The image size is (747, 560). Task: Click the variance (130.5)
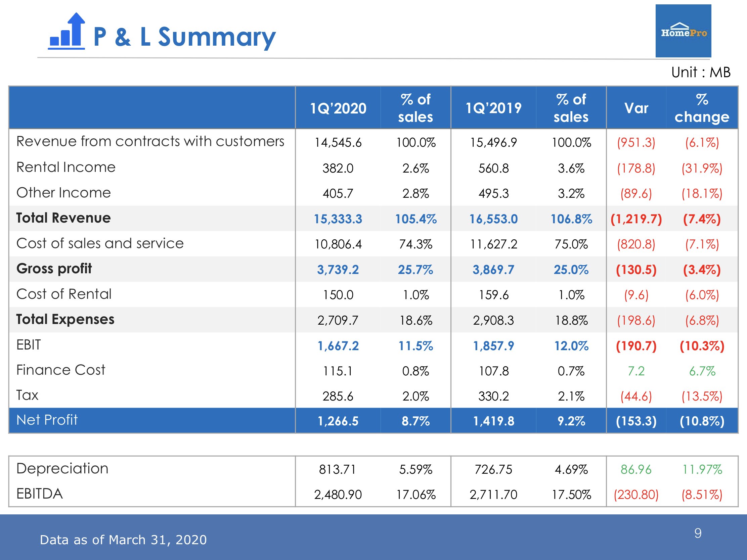click(636, 270)
